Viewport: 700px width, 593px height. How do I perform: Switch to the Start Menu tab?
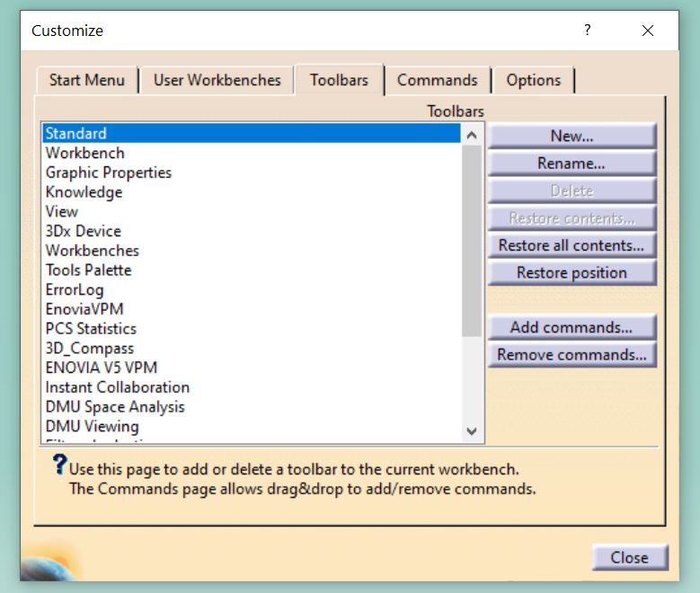[86, 80]
